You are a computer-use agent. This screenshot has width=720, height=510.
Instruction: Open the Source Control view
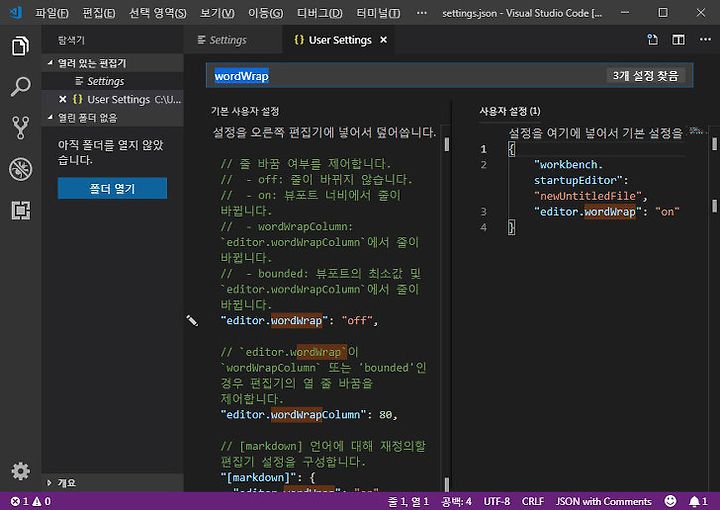coord(20,127)
